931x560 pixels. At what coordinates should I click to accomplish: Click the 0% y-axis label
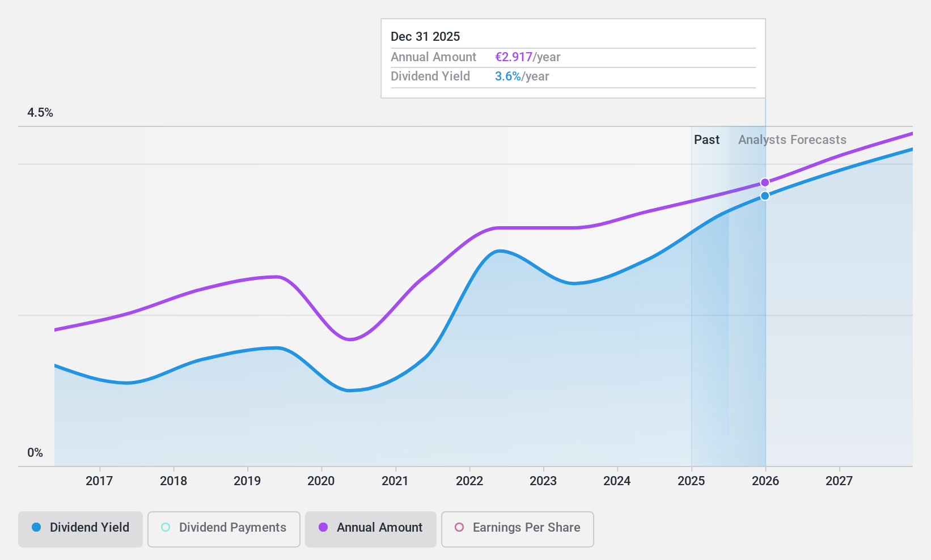point(35,453)
